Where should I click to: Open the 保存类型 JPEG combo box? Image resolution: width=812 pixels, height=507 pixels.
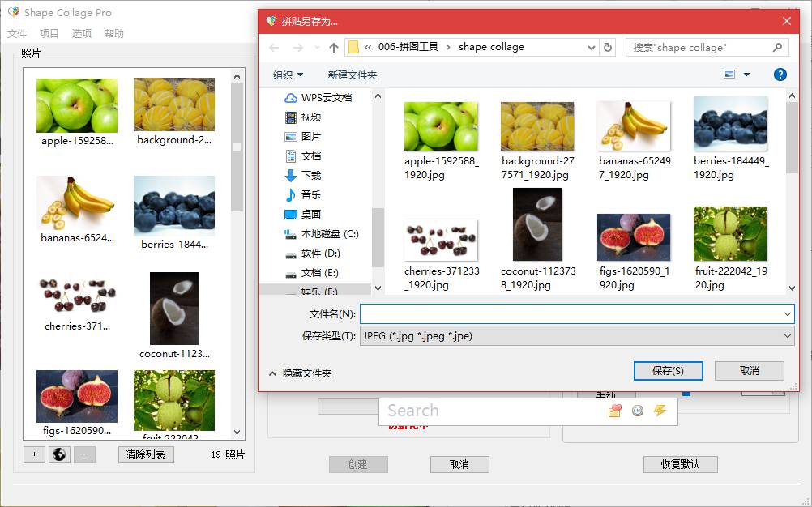coord(577,336)
